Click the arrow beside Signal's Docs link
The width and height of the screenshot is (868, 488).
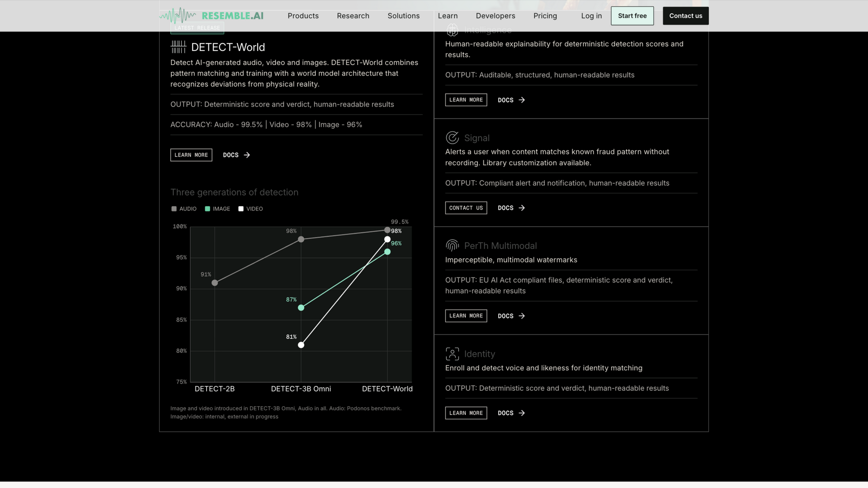[522, 208]
